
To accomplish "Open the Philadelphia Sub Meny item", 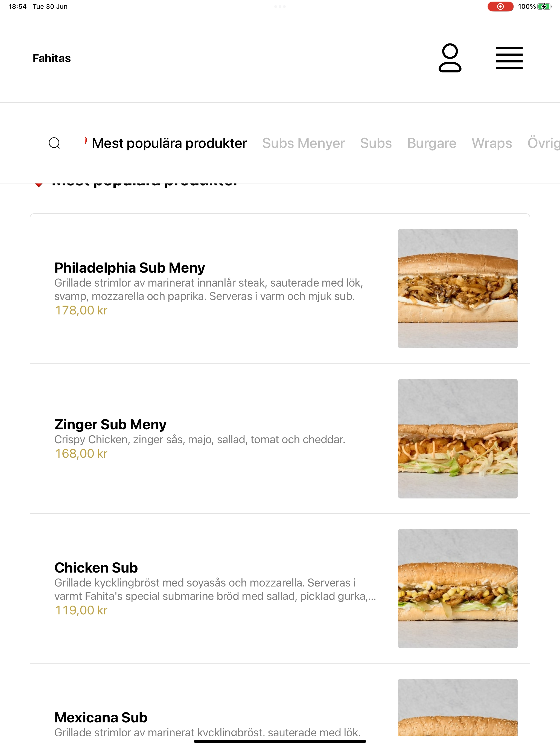I will click(280, 288).
